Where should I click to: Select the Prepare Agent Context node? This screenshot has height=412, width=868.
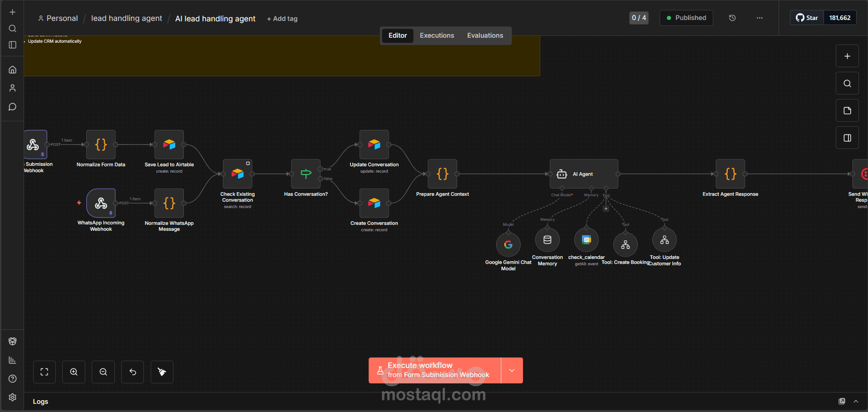click(x=443, y=174)
